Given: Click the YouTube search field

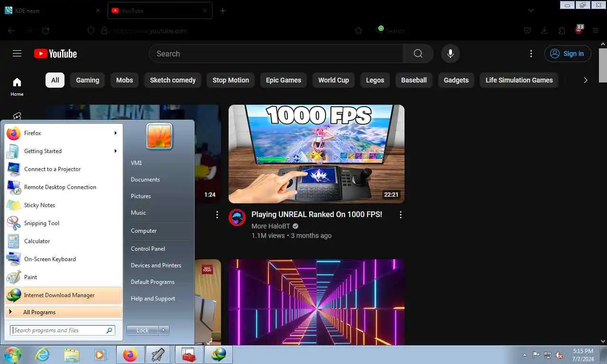Looking at the screenshot, I should [276, 54].
